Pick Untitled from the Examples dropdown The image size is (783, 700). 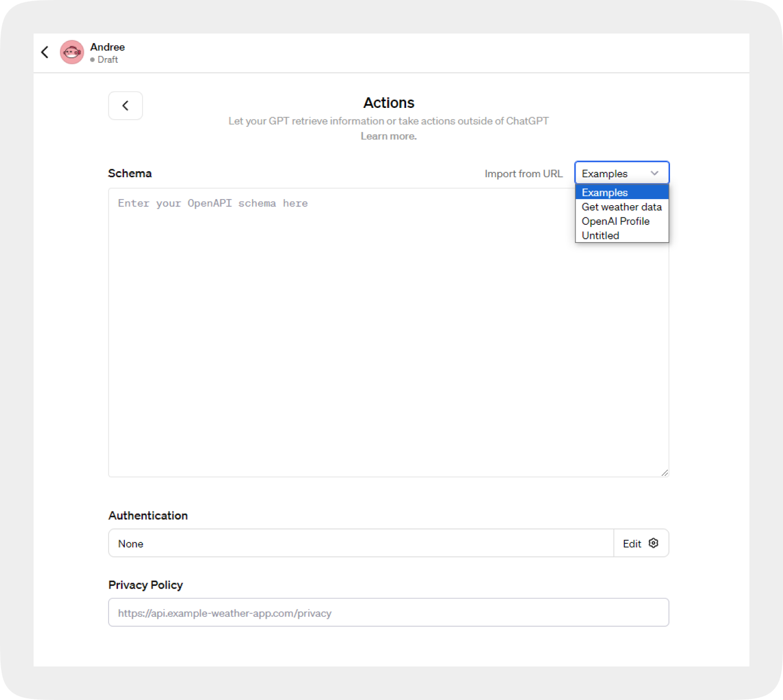click(x=600, y=235)
